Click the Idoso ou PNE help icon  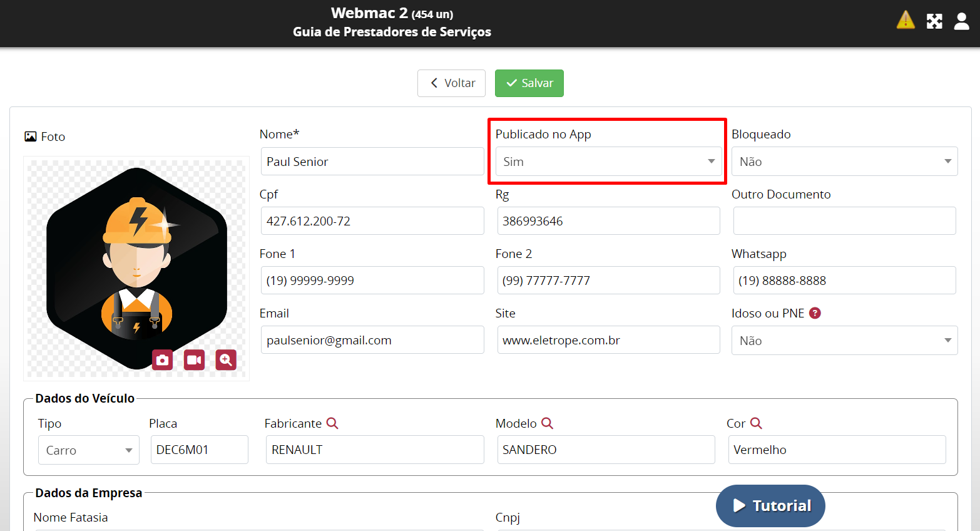click(815, 313)
